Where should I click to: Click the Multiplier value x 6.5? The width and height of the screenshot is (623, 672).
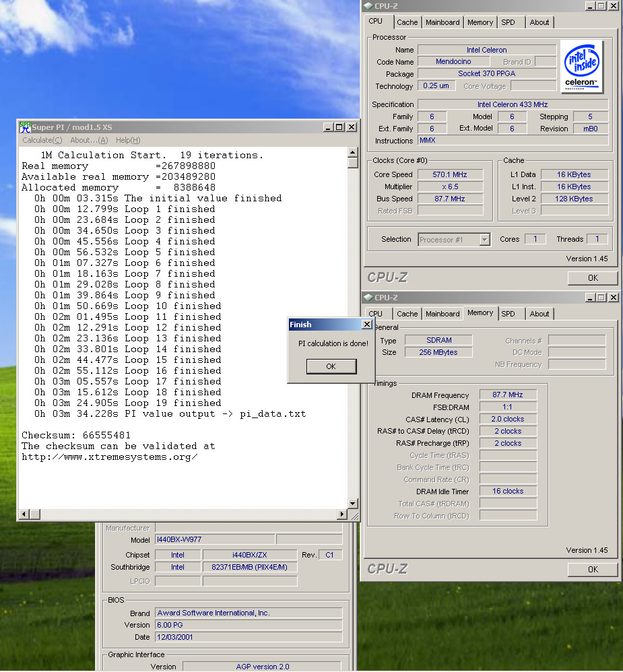(450, 187)
